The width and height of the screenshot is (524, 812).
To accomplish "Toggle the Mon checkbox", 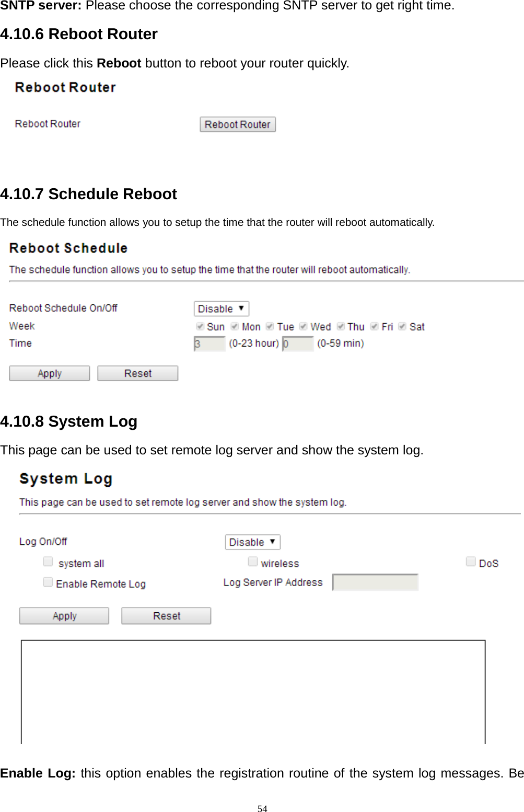I will [235, 326].
